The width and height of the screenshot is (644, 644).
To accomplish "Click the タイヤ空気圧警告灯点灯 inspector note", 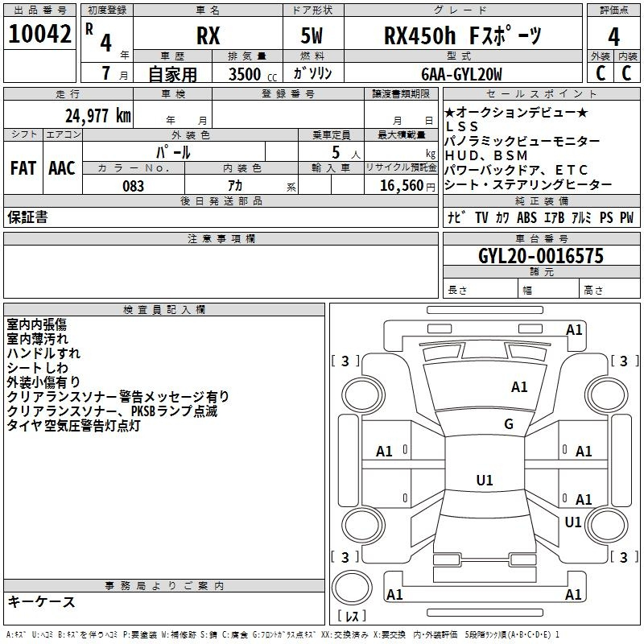I will tap(73, 426).
